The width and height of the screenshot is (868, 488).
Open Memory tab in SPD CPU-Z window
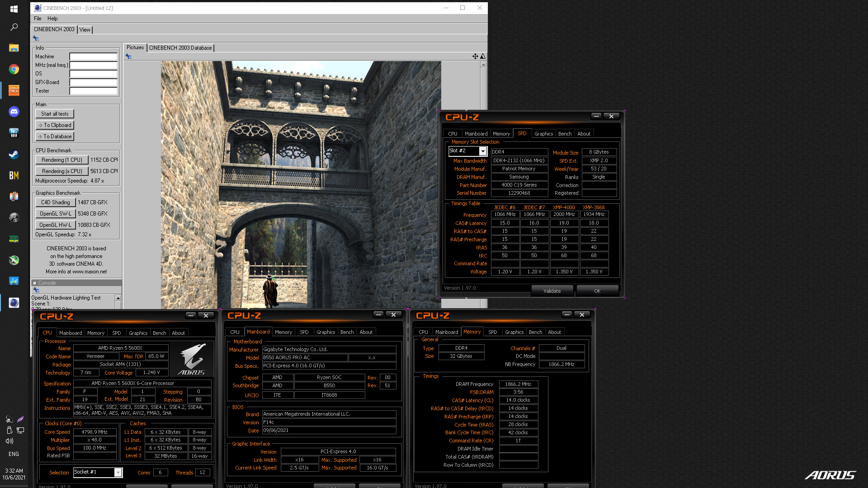pos(501,134)
